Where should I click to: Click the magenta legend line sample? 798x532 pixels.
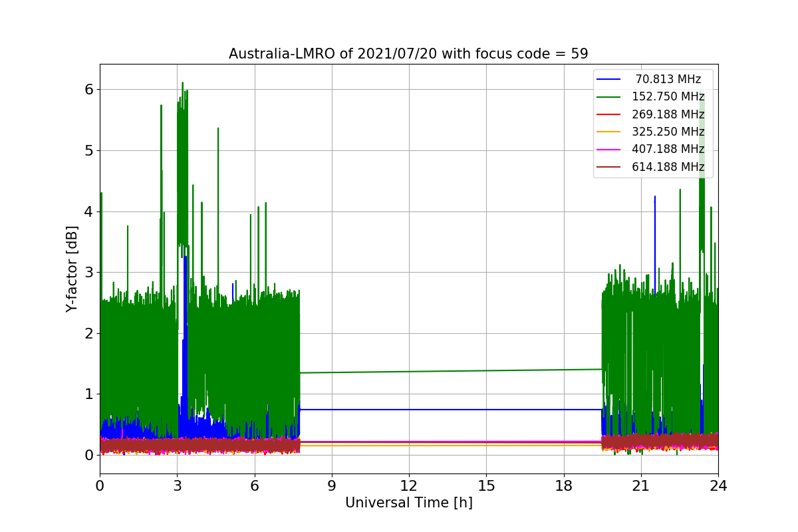609,150
